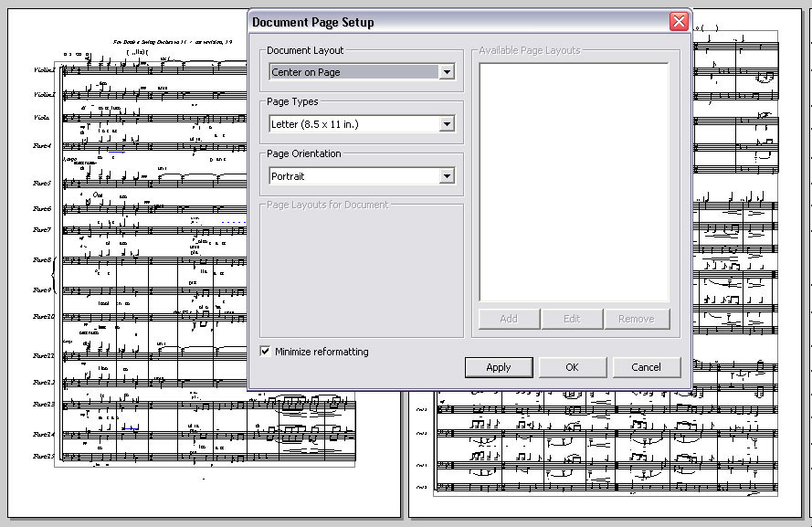
Task: Click the greyed-out Remove button
Action: (x=637, y=319)
